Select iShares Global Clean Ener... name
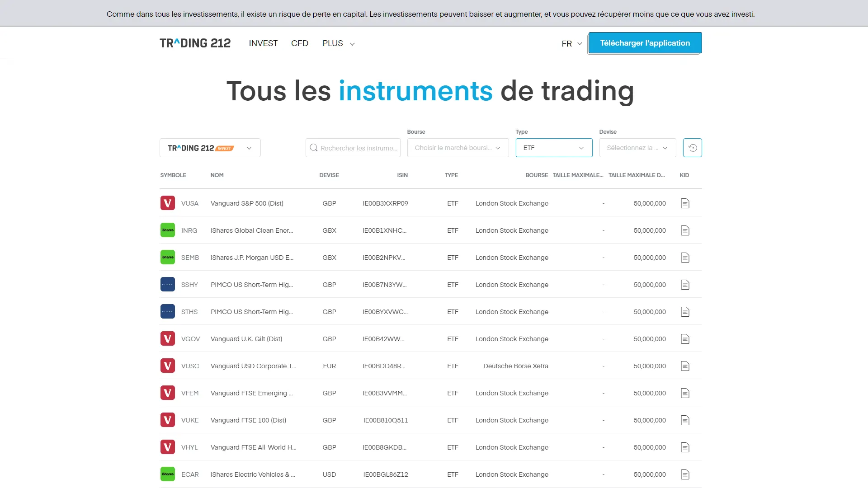 click(252, 230)
